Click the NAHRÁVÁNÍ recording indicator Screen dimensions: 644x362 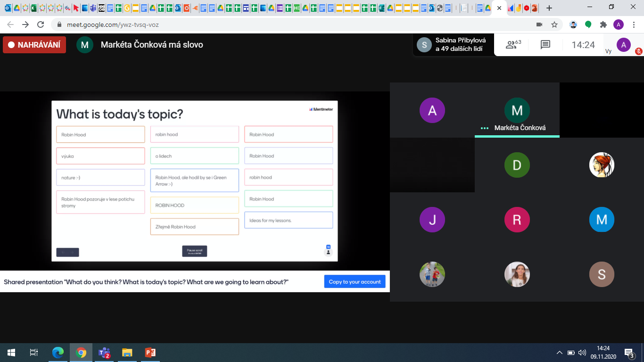pos(34,45)
